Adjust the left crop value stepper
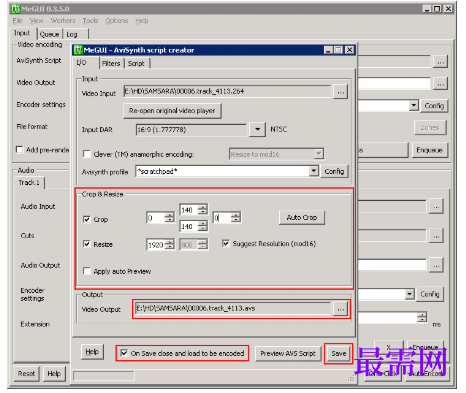Screen dimensions: 466x393 click(169, 218)
